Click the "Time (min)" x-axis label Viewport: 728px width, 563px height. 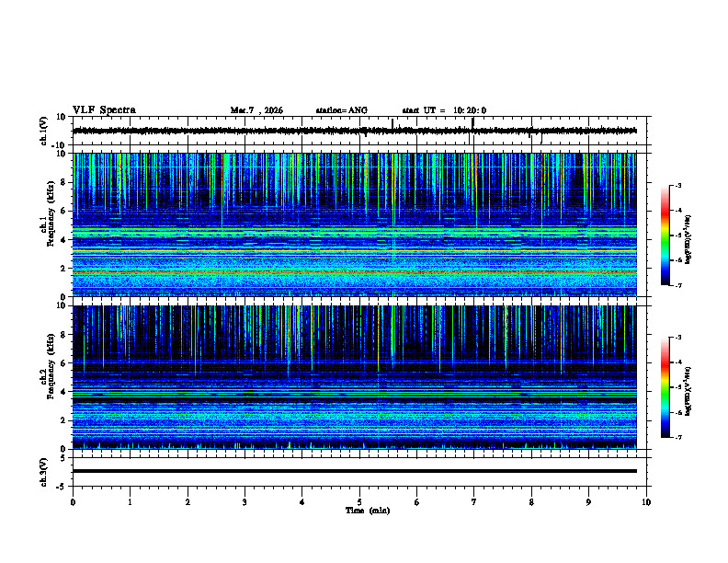coord(368,511)
